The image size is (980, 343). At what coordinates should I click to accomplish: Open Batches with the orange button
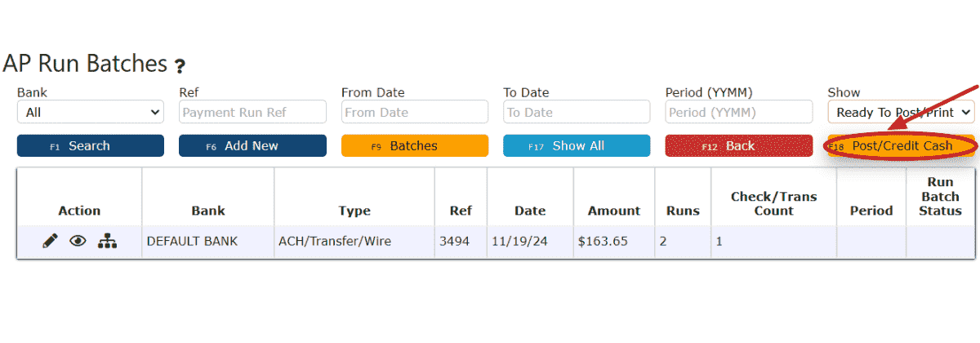click(x=415, y=145)
